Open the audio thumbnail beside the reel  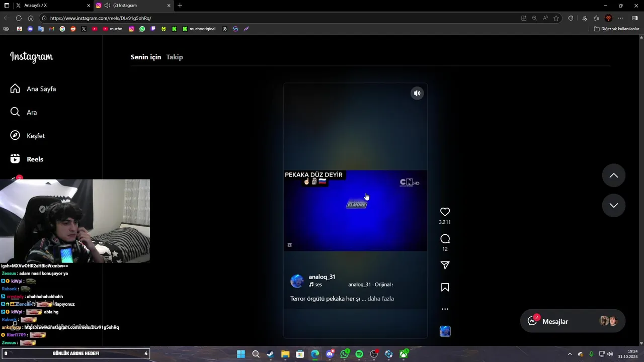[445, 331]
